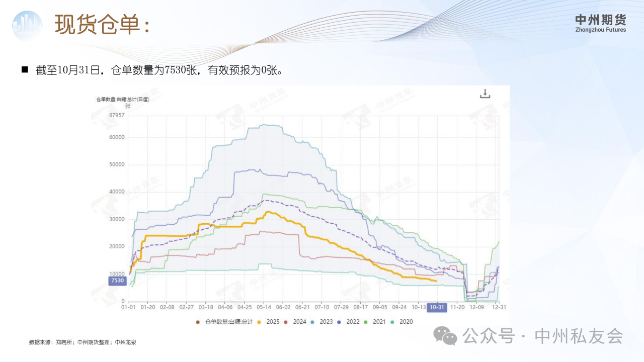Click the 7530 value label on y-axis
The image size is (644, 362).
pyautogui.click(x=117, y=281)
